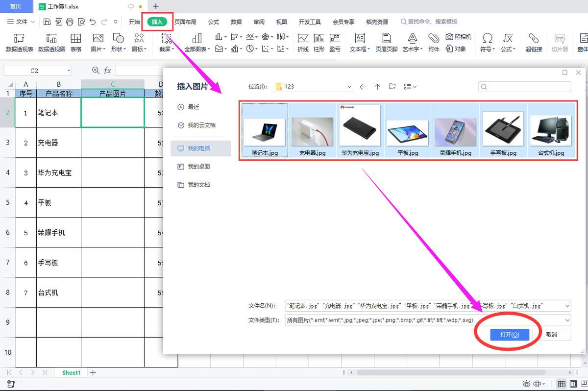Click the search field in the insert picture dialog

[525, 87]
